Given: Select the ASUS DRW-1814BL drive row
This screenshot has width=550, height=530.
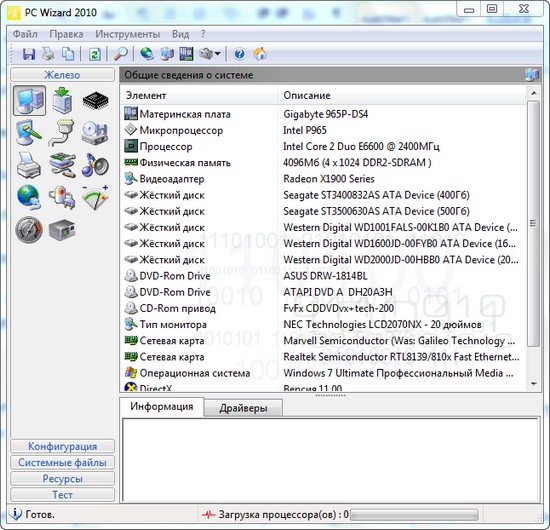Looking at the screenshot, I should click(323, 276).
